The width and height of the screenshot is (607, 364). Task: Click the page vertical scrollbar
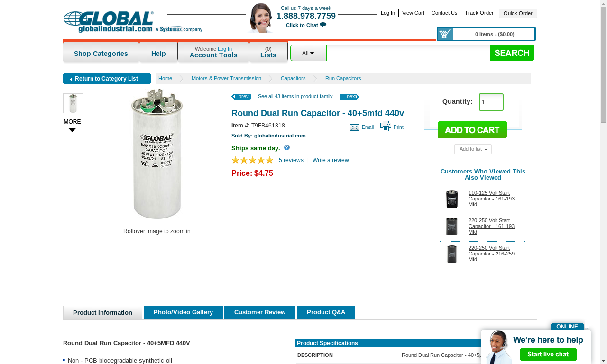603,182
